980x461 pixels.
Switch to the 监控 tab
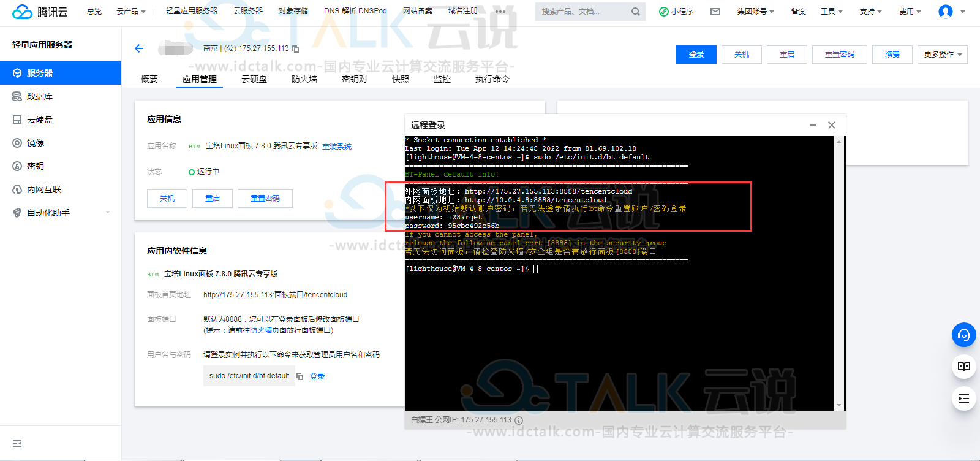(x=442, y=79)
